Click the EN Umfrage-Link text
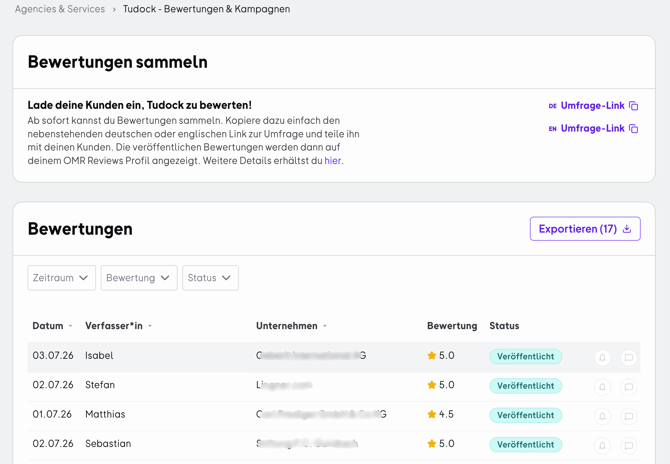670x464 pixels. pos(592,128)
